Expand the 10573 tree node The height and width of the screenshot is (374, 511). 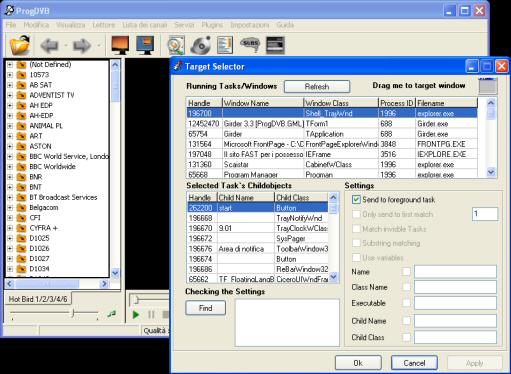[10, 75]
